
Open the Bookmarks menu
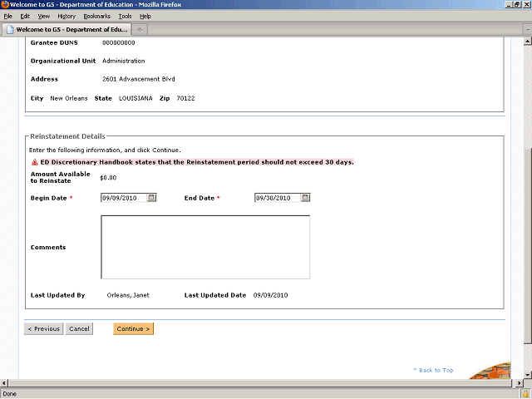click(x=96, y=17)
